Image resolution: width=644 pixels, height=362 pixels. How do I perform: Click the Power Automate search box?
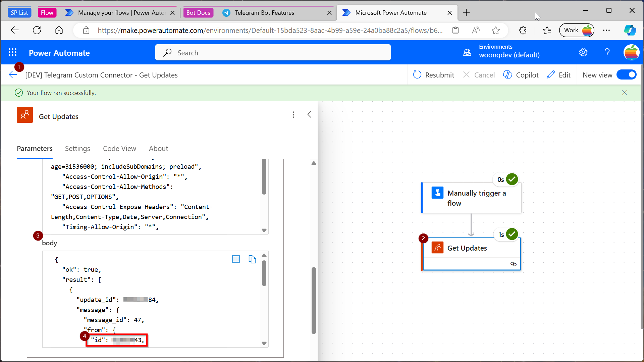pyautogui.click(x=273, y=53)
